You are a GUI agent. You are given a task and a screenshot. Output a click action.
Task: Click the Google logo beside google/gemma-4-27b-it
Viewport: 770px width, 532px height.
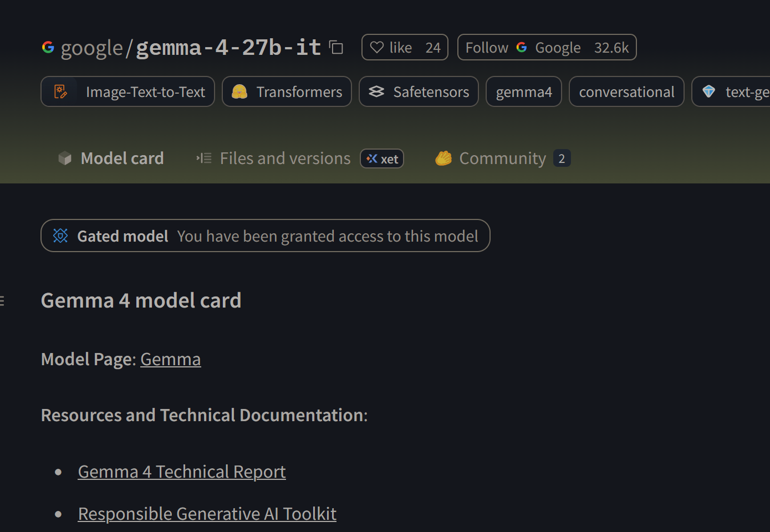(48, 48)
